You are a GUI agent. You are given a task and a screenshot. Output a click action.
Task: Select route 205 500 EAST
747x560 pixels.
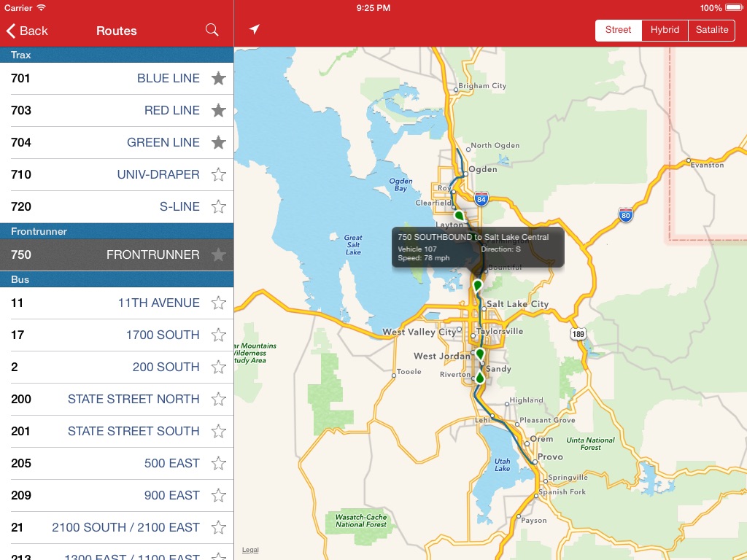point(117,463)
